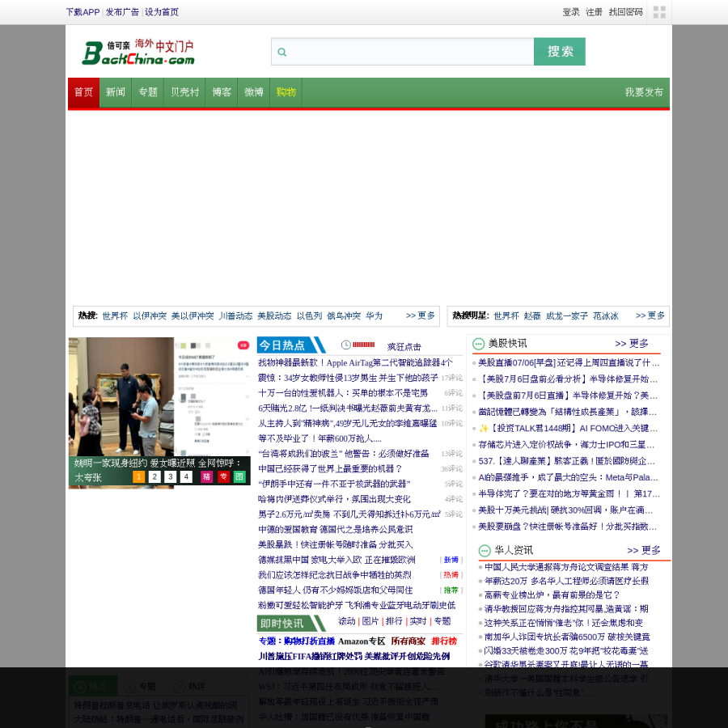Open the 微博 navigation tab

pyautogui.click(x=253, y=92)
